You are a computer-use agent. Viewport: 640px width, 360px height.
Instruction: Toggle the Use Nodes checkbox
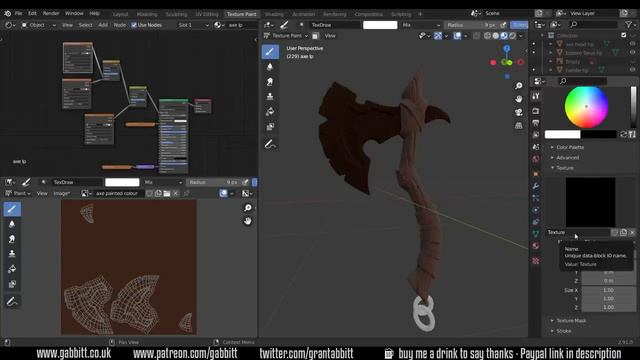(x=134, y=25)
